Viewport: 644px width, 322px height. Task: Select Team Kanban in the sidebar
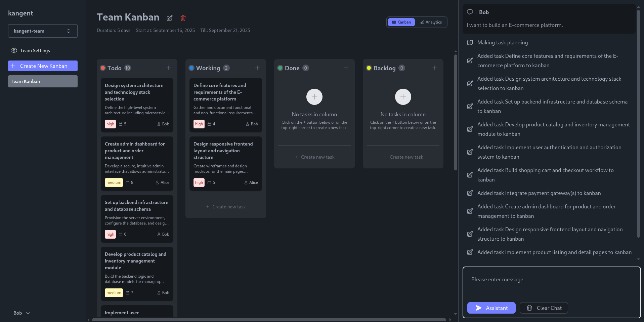[43, 81]
